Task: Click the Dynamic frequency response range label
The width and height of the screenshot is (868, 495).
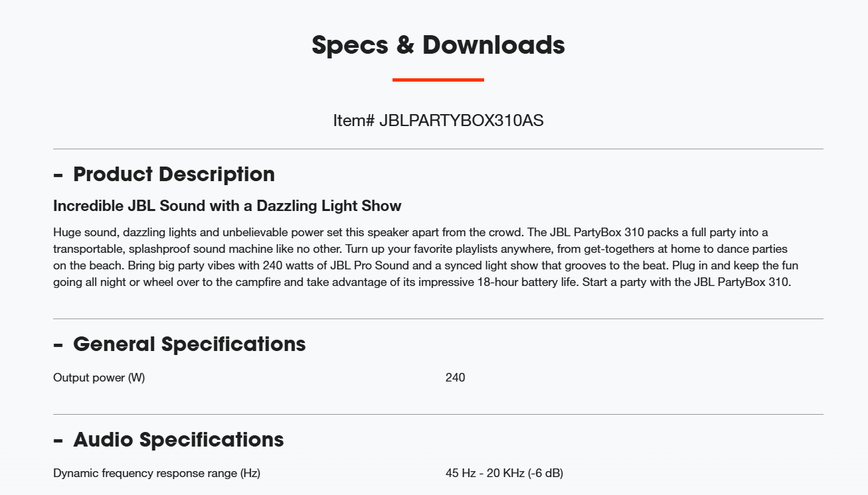Action: [157, 473]
